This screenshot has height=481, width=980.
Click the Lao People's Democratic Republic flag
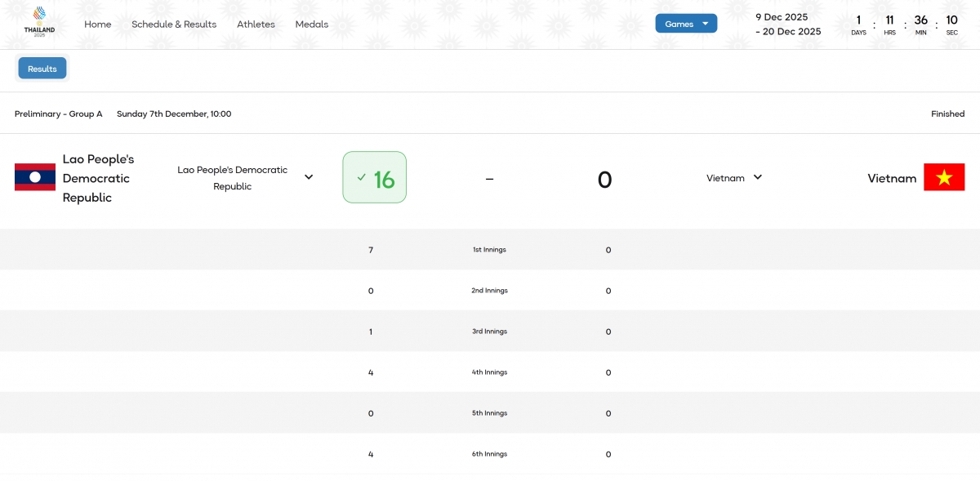pyautogui.click(x=35, y=177)
